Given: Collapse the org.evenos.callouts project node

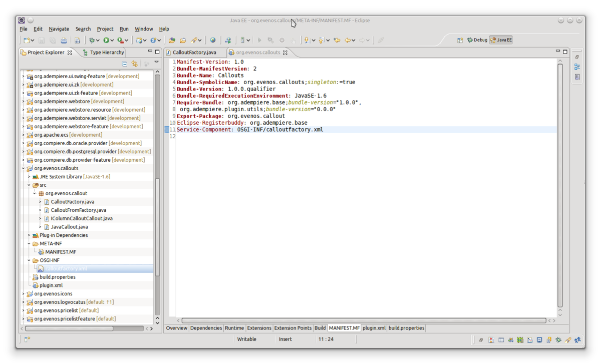Looking at the screenshot, I should coord(23,169).
